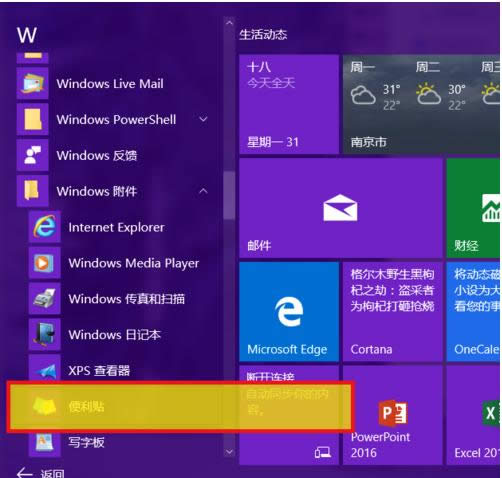
Task: Click the Windows 反馈 person icon
Action: [32, 155]
